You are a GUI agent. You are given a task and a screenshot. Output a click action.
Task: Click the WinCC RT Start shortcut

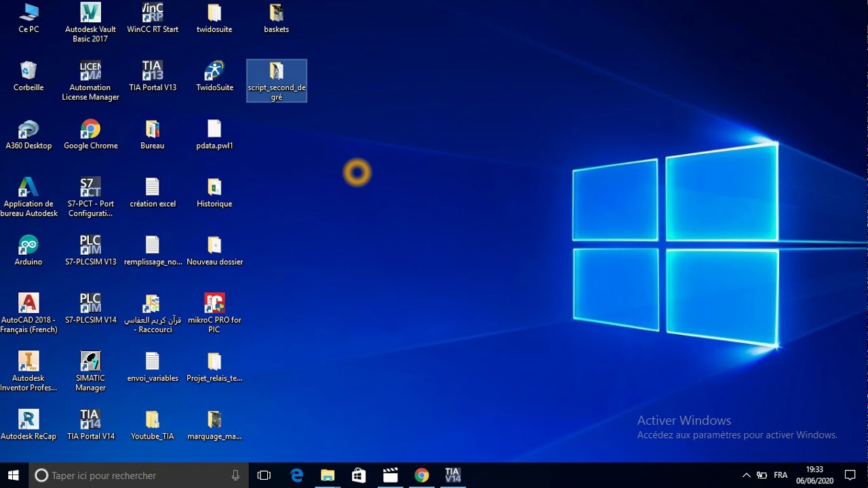[x=153, y=18]
